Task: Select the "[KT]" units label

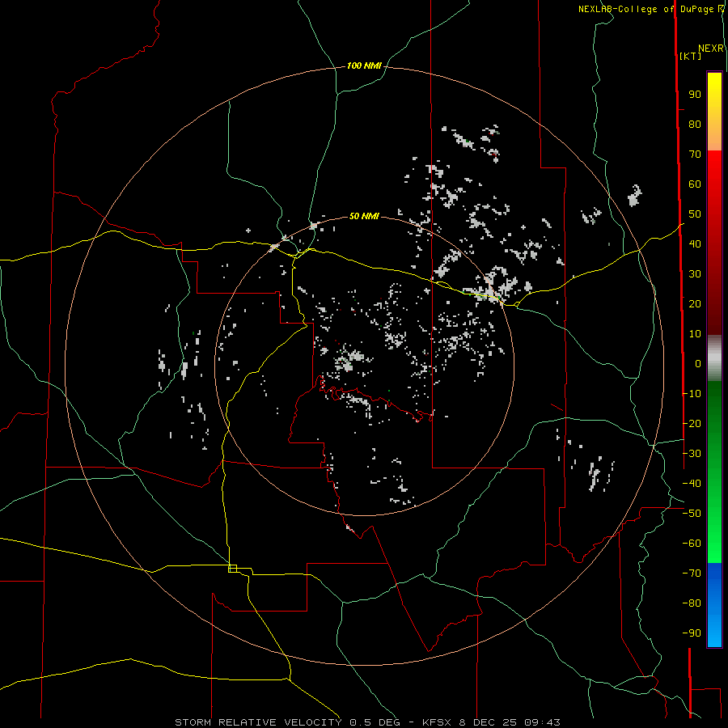Action: point(691,56)
